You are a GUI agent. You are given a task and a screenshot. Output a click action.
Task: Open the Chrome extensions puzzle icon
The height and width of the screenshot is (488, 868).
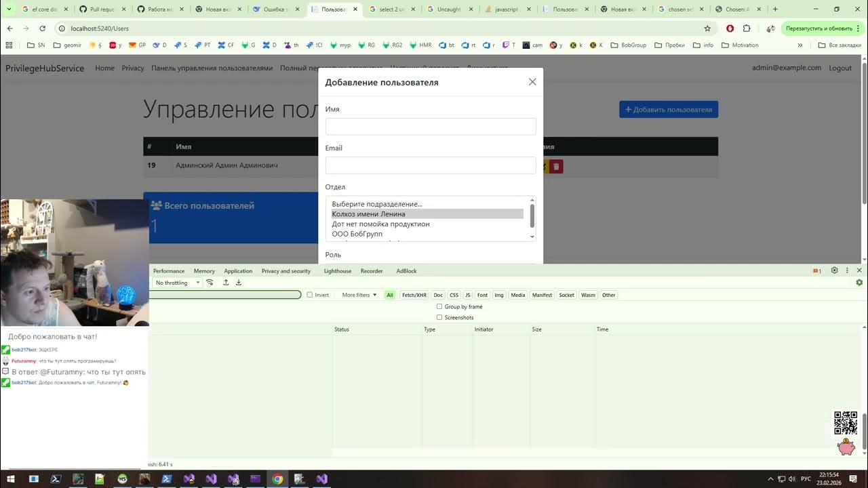(x=747, y=28)
